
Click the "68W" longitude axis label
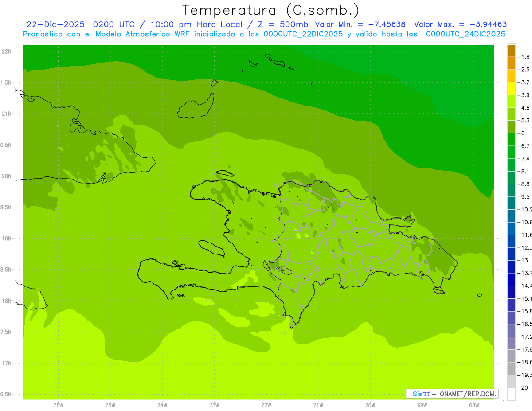coord(473,405)
